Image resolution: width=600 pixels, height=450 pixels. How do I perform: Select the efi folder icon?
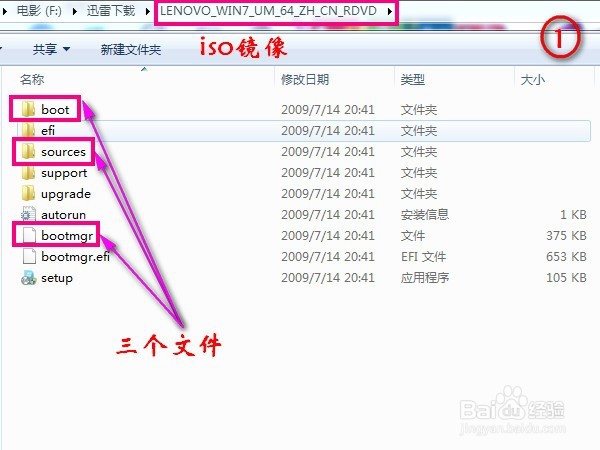[28, 130]
